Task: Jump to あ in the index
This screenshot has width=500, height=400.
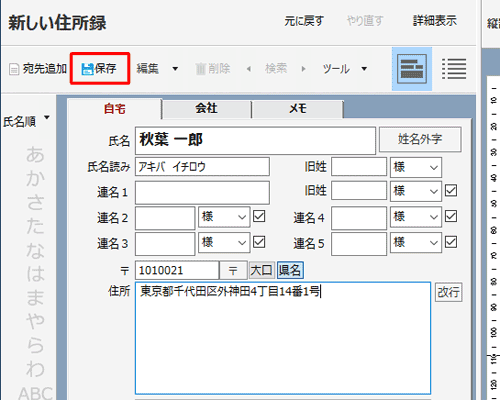Action: pyautogui.click(x=35, y=155)
